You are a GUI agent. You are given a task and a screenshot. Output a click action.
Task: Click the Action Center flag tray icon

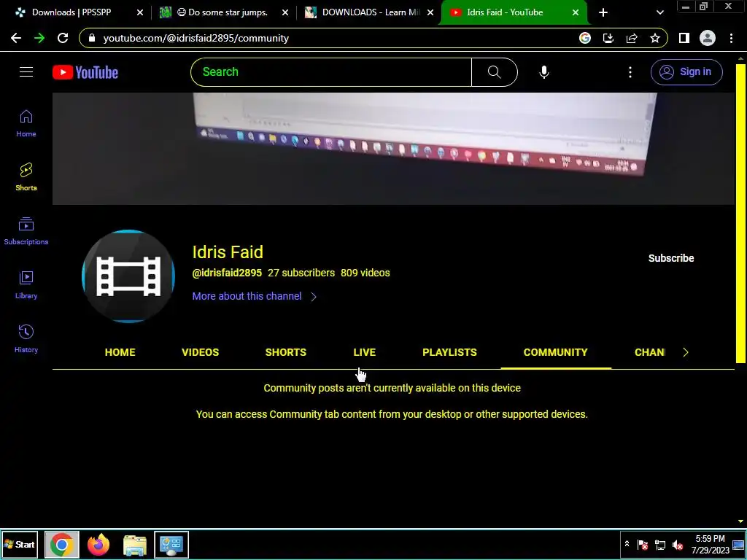point(643,545)
